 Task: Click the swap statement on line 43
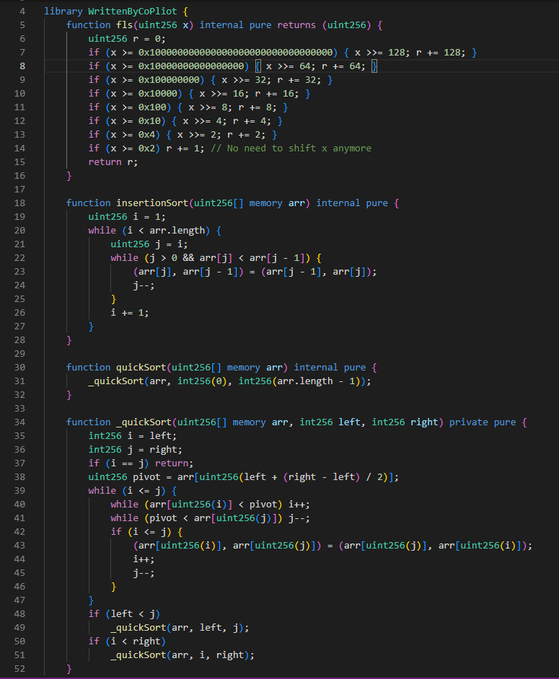[x=333, y=546]
